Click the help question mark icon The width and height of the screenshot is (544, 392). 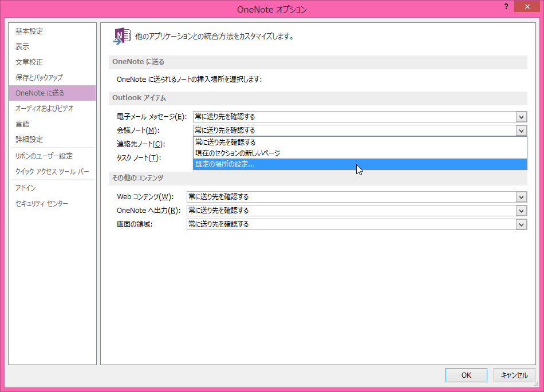[x=506, y=7]
